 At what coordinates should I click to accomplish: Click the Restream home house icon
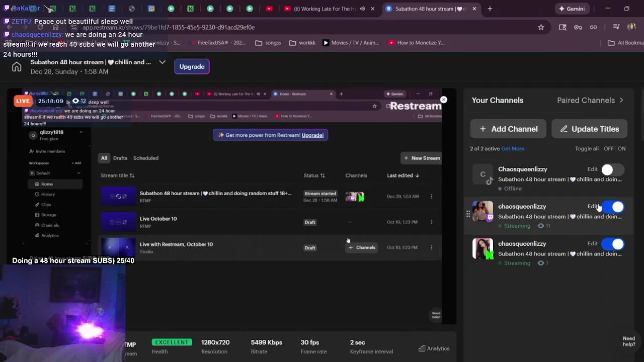pyautogui.click(x=17, y=67)
